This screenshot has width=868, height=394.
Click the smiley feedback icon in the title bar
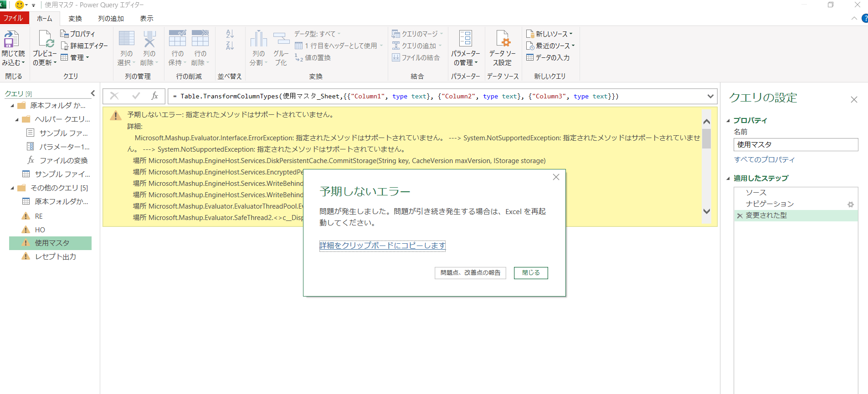pos(20,5)
